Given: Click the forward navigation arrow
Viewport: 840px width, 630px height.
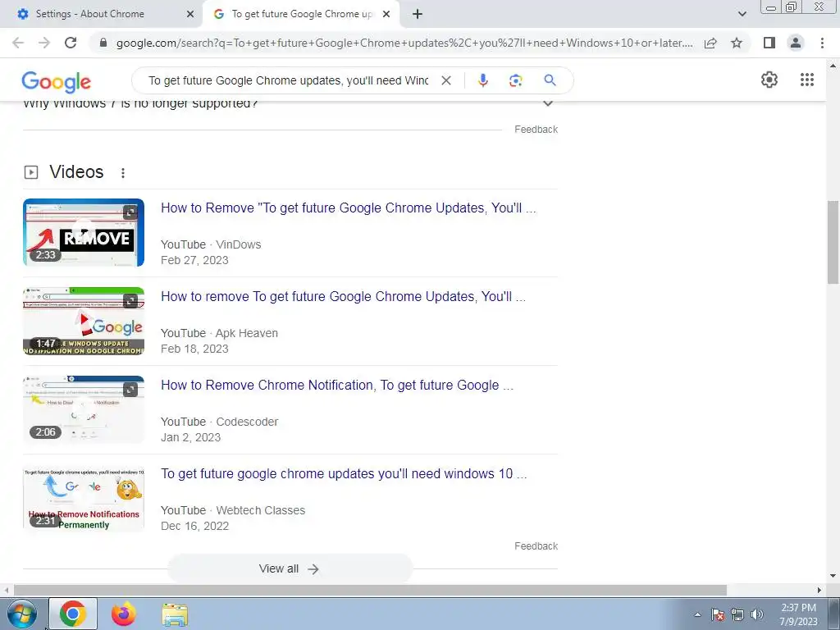Looking at the screenshot, I should 44,43.
